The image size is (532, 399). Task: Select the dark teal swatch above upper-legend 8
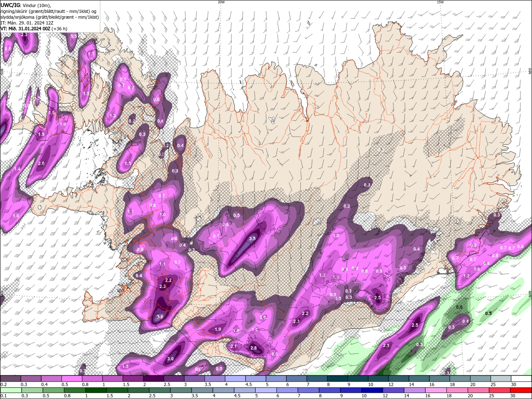pos(337,379)
